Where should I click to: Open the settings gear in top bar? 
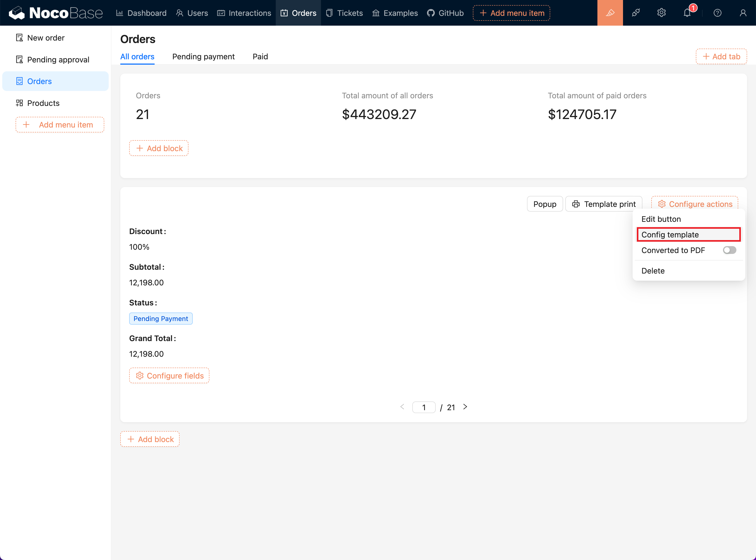(x=661, y=12)
